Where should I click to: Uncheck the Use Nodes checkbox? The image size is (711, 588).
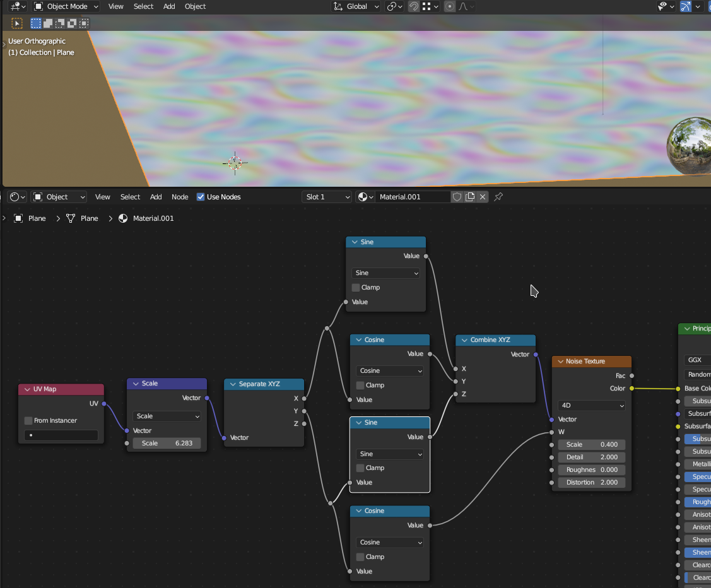(201, 197)
